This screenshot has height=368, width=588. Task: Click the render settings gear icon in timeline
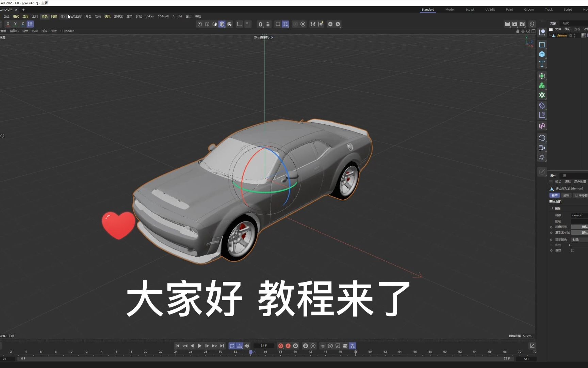pos(295,346)
